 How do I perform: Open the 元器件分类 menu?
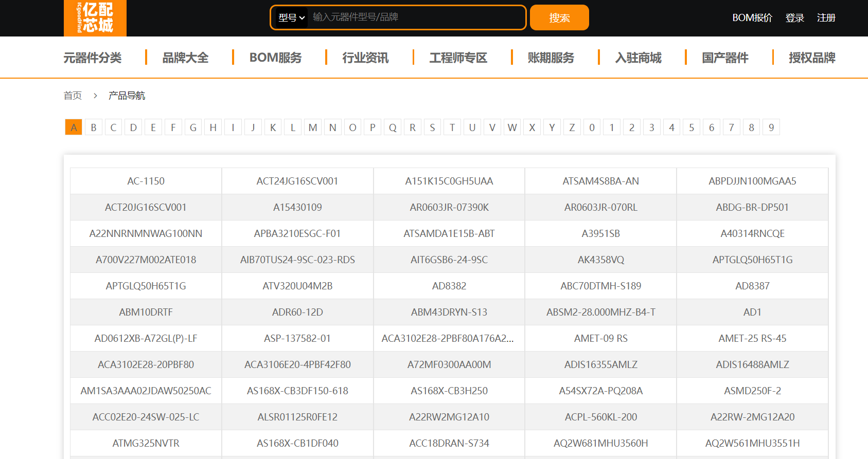(93, 58)
